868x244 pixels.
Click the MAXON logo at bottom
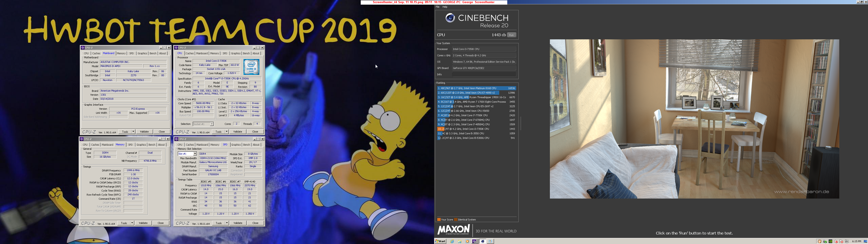click(454, 230)
